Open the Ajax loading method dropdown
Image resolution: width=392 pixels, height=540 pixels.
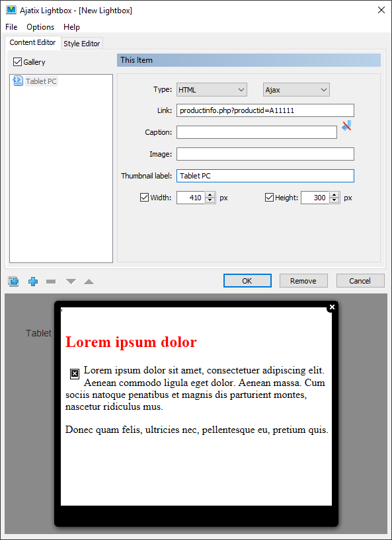tap(296, 89)
